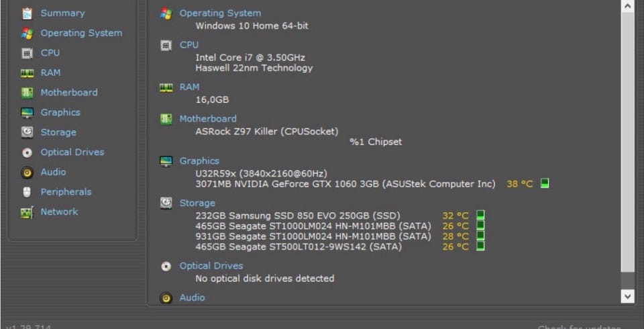Open the RAM sidebar section
The image size is (644, 329).
50,73
